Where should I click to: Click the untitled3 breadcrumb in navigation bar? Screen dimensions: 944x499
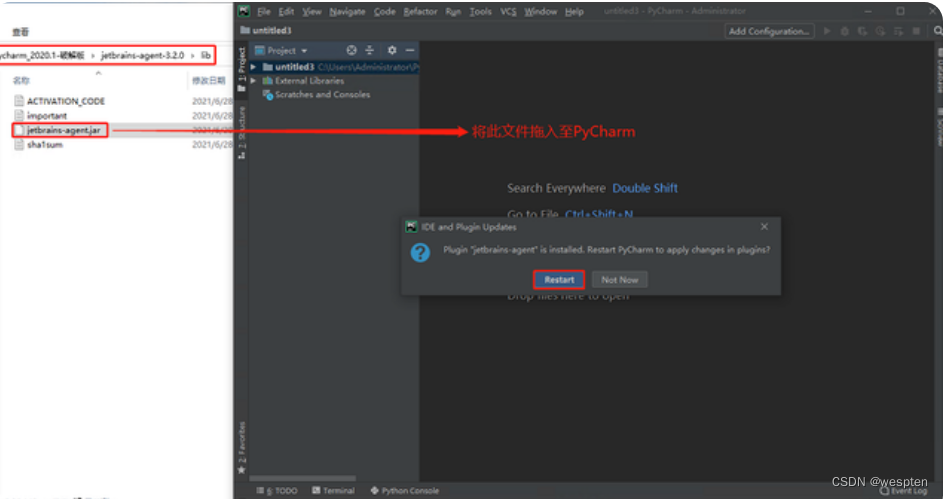point(266,31)
